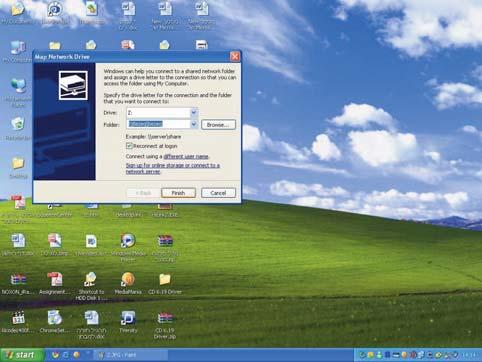Switch to the Paint taskbar window
The width and height of the screenshot is (482, 362).
tap(130, 355)
